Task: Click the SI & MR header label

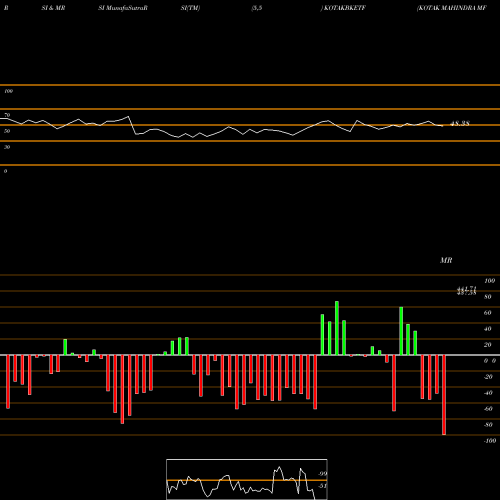Action: 53,8
